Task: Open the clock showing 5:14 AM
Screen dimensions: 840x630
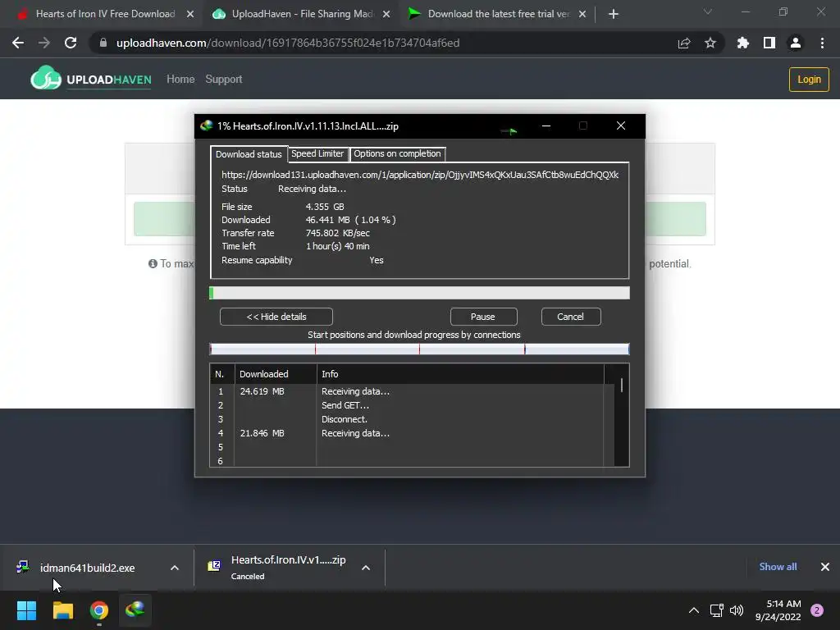Action: 778,610
